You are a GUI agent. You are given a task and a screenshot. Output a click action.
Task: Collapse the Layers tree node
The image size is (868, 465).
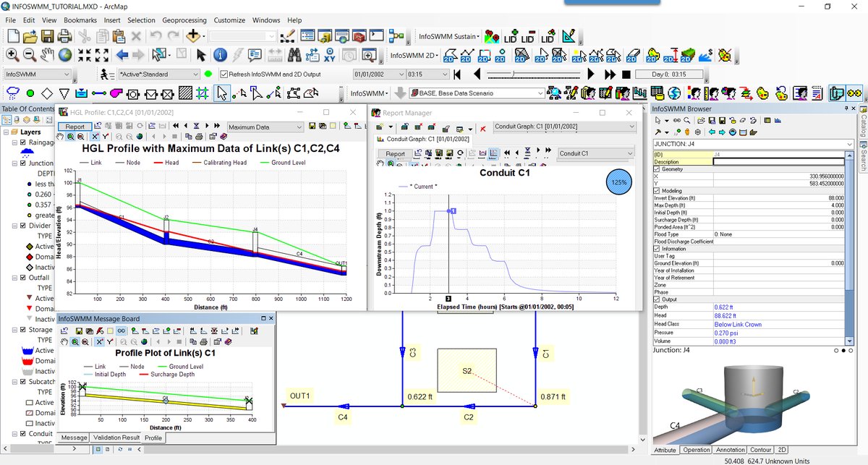[6, 132]
